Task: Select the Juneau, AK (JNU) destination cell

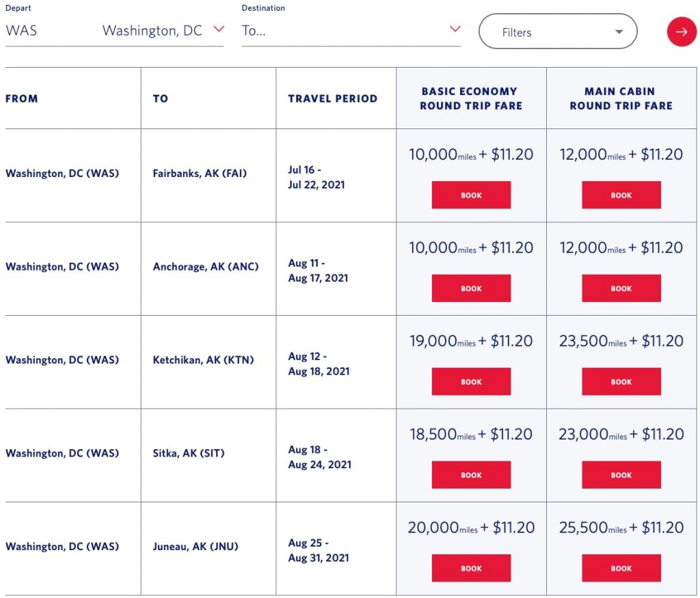Action: 196,546
